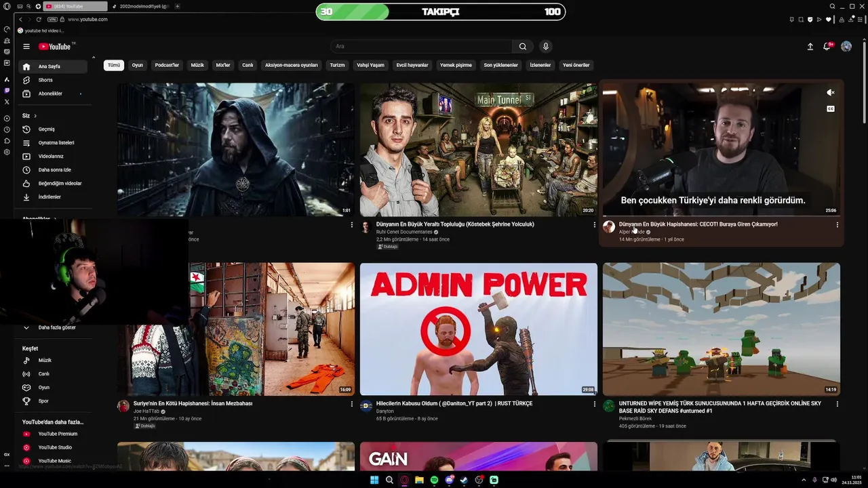
Task: Select the Son yüklenenler chip
Action: pos(501,65)
